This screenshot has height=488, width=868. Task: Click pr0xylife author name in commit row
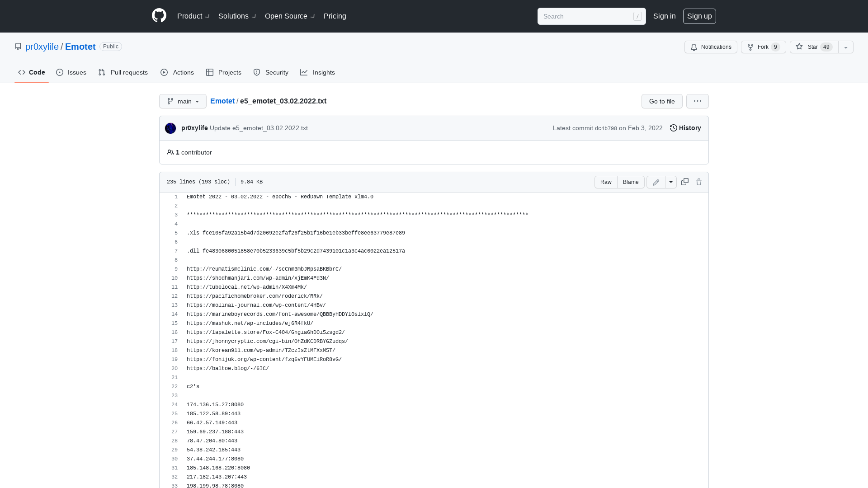tap(194, 128)
